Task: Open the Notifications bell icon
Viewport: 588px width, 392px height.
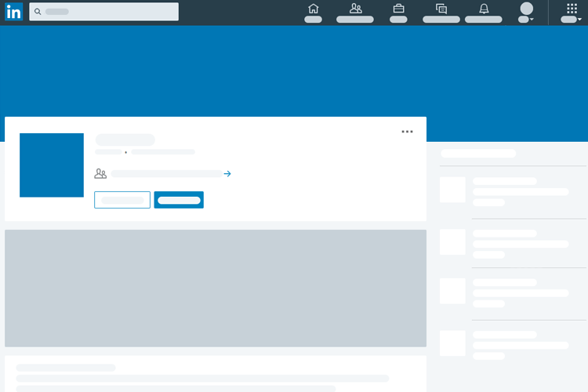Action: 484,9
